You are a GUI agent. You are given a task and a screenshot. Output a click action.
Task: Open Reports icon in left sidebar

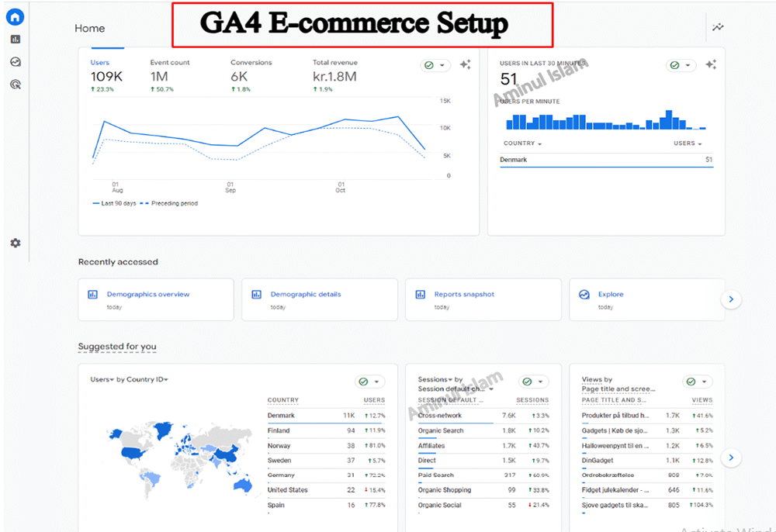point(16,39)
